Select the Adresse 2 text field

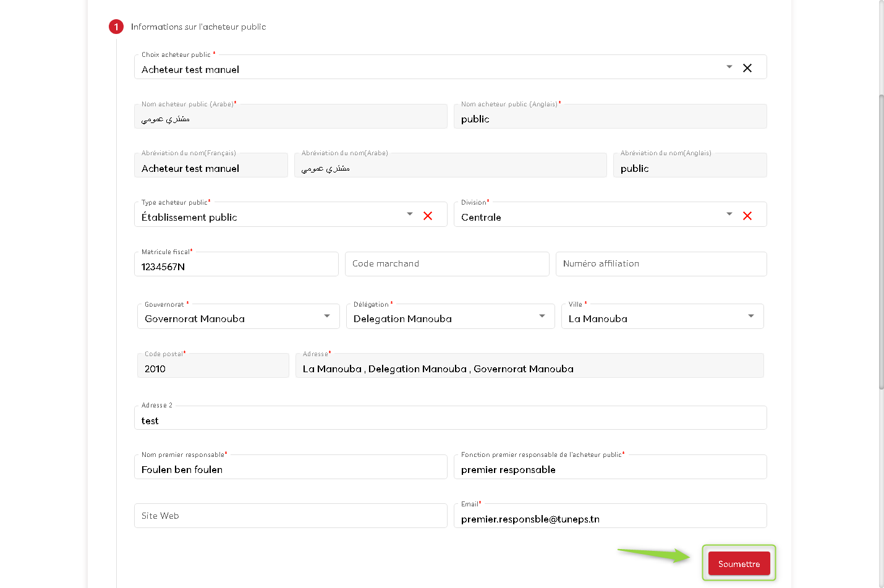coord(450,420)
